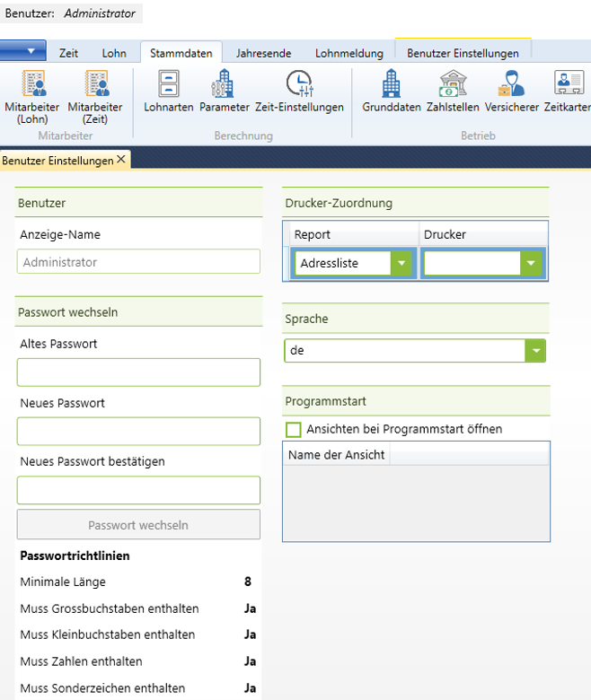The width and height of the screenshot is (591, 700).
Task: Close the Benutzer Einstellungen document tab
Action: coord(121,160)
